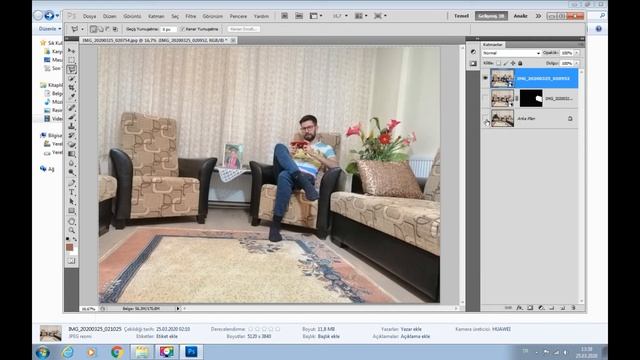Open the Arrange Documents dropdown

(361, 16)
